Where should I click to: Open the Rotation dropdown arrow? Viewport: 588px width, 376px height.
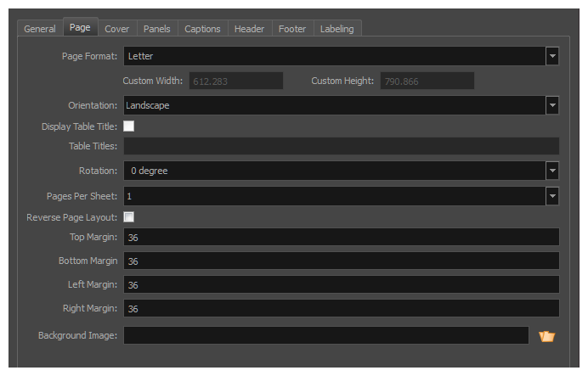[x=552, y=171]
